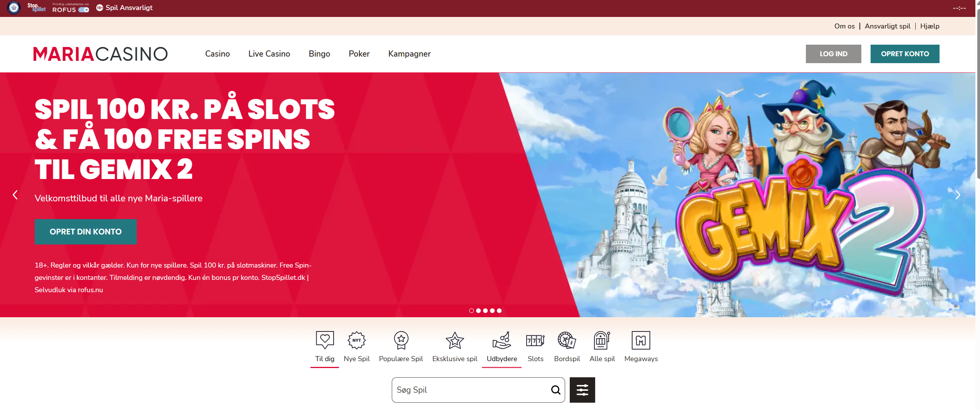This screenshot has height=410, width=980.
Task: Open the Kampagner menu item
Action: click(x=409, y=54)
